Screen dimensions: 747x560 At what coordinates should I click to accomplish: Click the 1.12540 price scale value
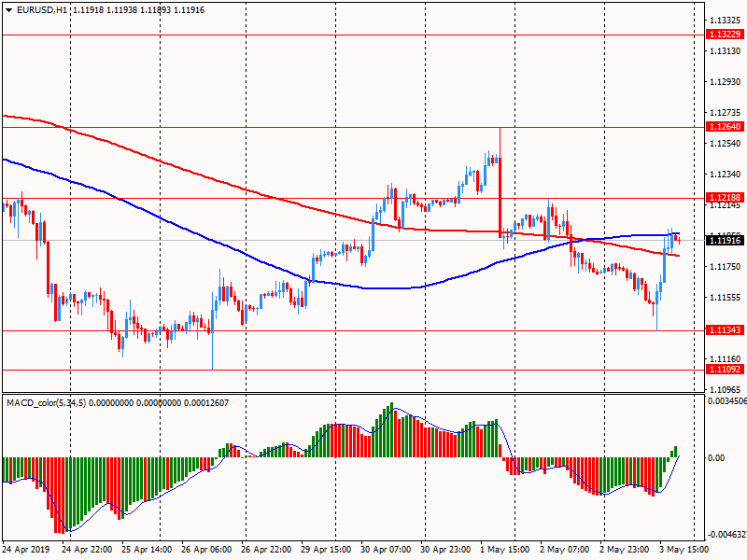tap(726, 144)
